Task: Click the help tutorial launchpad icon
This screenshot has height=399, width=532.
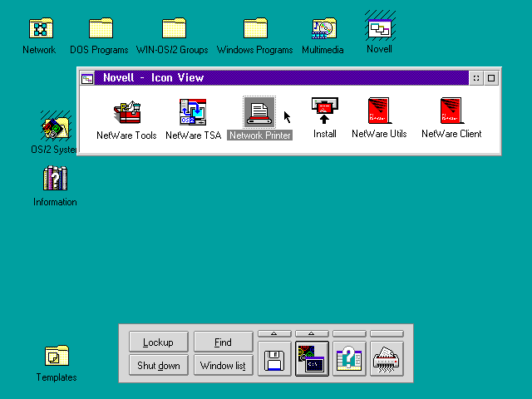Action: [x=349, y=359]
